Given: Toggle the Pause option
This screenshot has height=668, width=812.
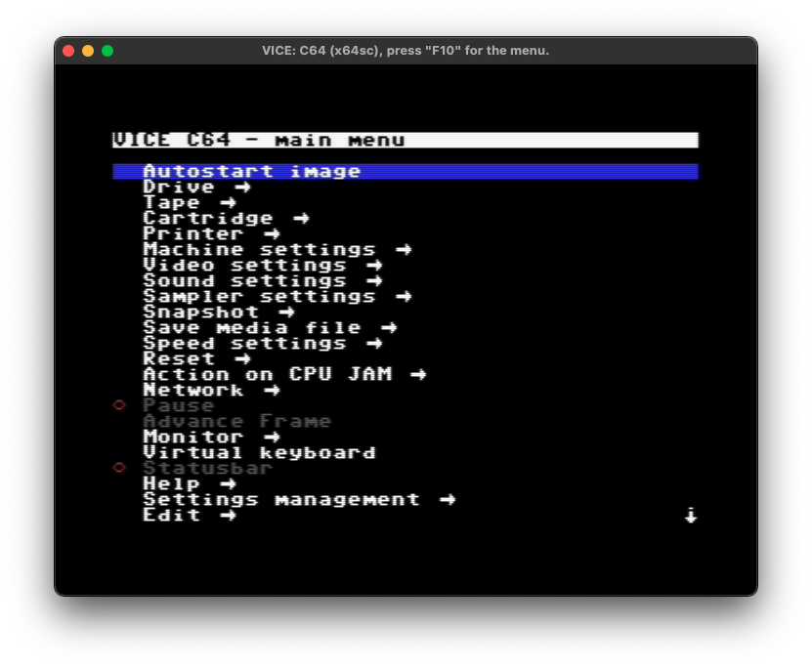Looking at the screenshot, I should pyautogui.click(x=179, y=406).
